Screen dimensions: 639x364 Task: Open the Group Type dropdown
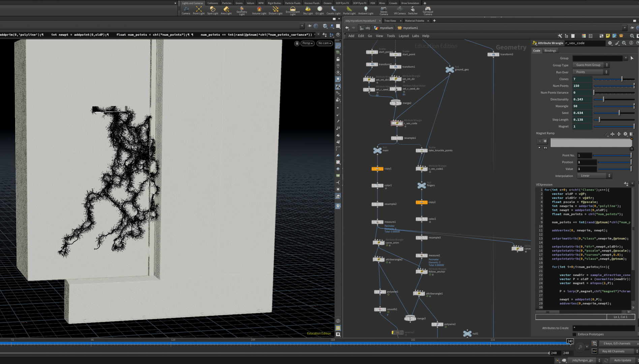pyautogui.click(x=590, y=65)
